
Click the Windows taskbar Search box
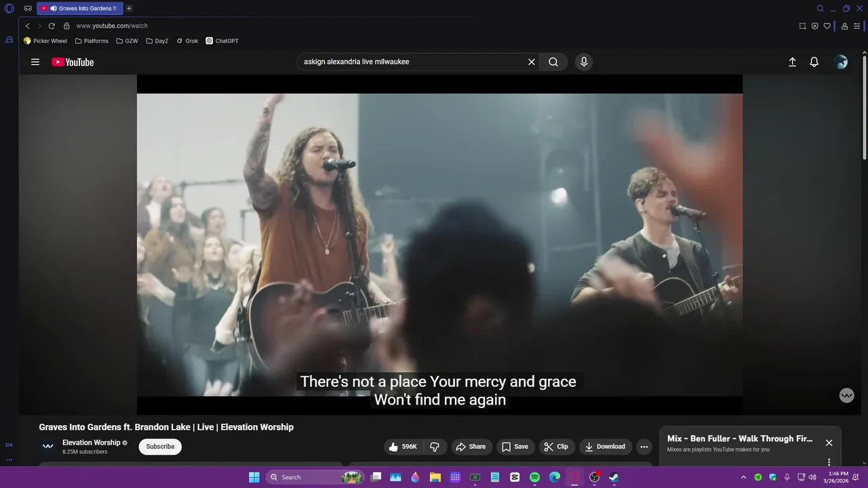click(315, 477)
